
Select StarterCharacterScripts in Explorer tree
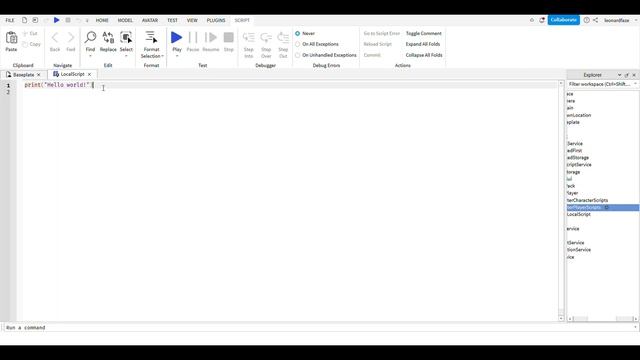point(587,200)
